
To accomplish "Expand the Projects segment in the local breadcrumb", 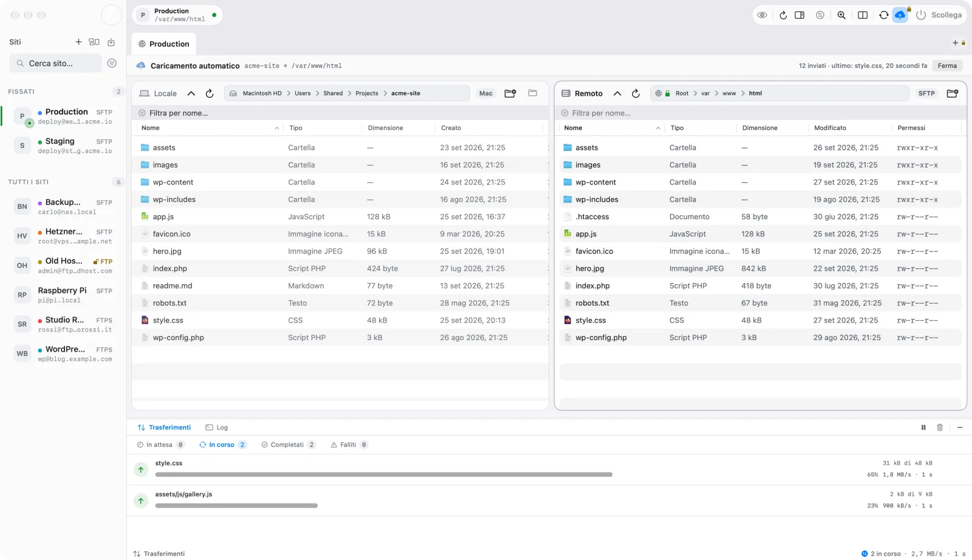I will tap(367, 94).
